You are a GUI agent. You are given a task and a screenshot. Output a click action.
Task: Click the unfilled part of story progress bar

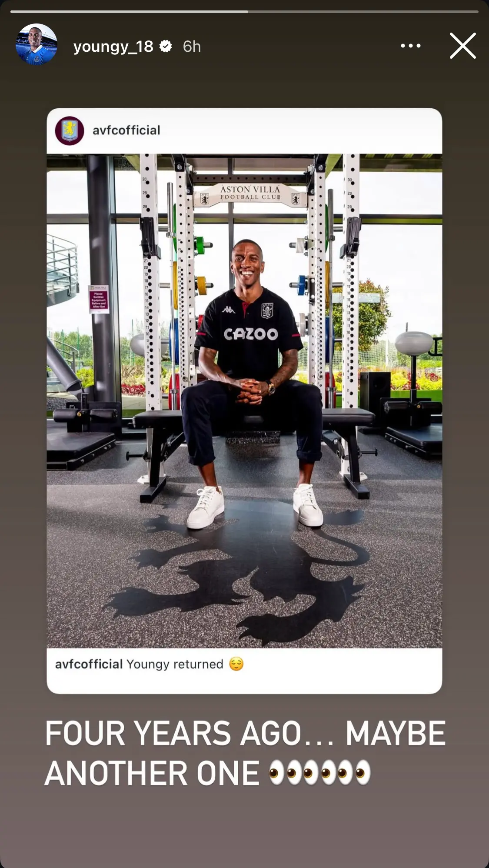[x=363, y=12]
